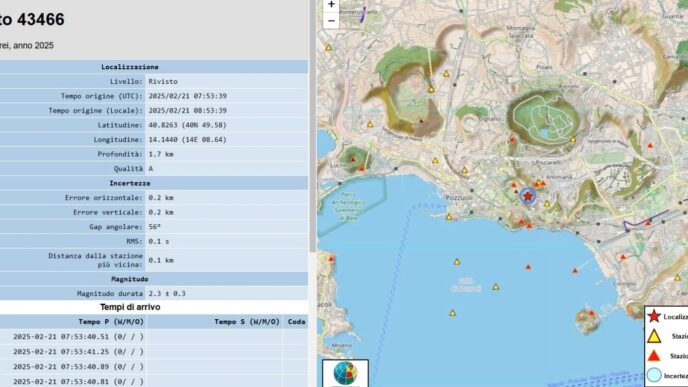This screenshot has height=387, width=688.
Task: Select the RMS value 0.1 s
Action: (158, 241)
